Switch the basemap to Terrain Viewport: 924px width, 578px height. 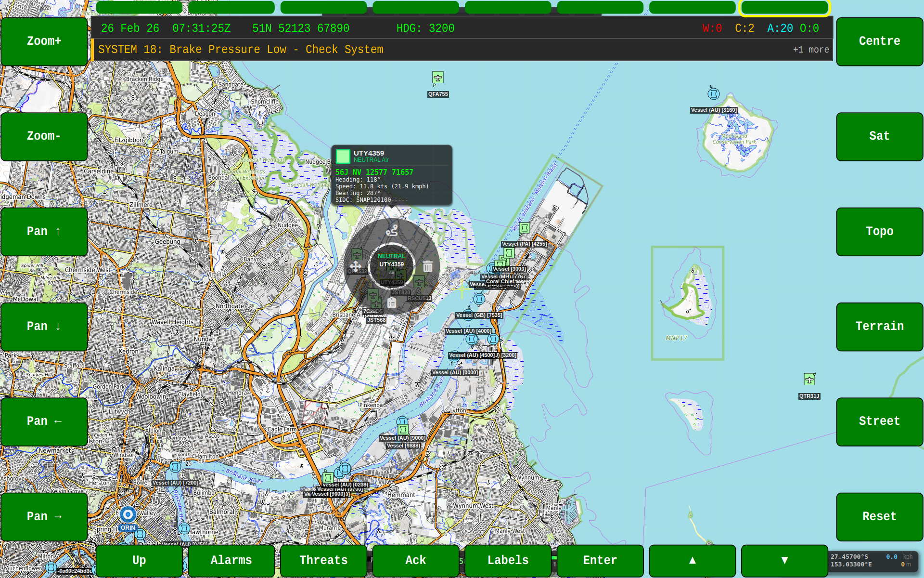tap(879, 326)
